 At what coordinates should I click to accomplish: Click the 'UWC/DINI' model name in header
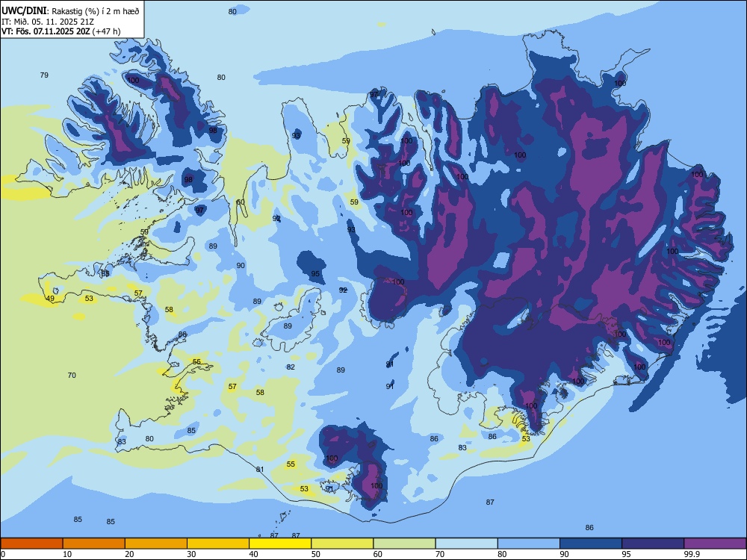(x=25, y=10)
